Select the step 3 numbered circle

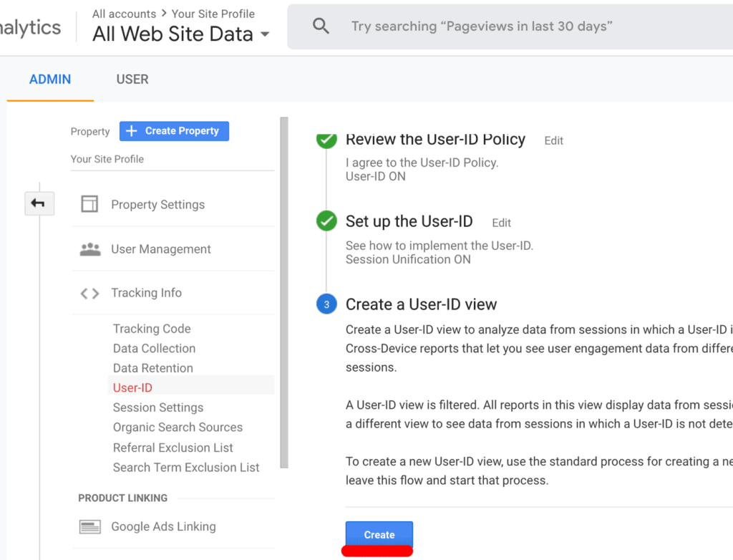point(326,304)
